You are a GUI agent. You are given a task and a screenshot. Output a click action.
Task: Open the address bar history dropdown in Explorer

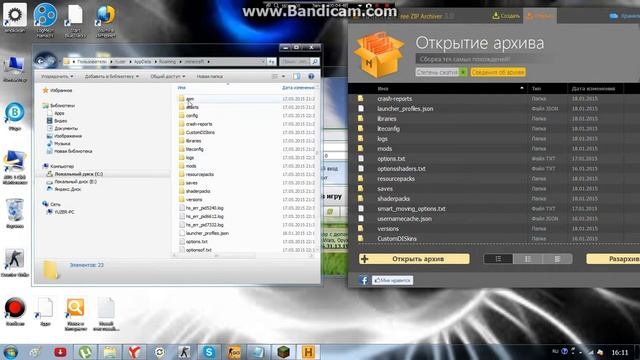click(263, 62)
